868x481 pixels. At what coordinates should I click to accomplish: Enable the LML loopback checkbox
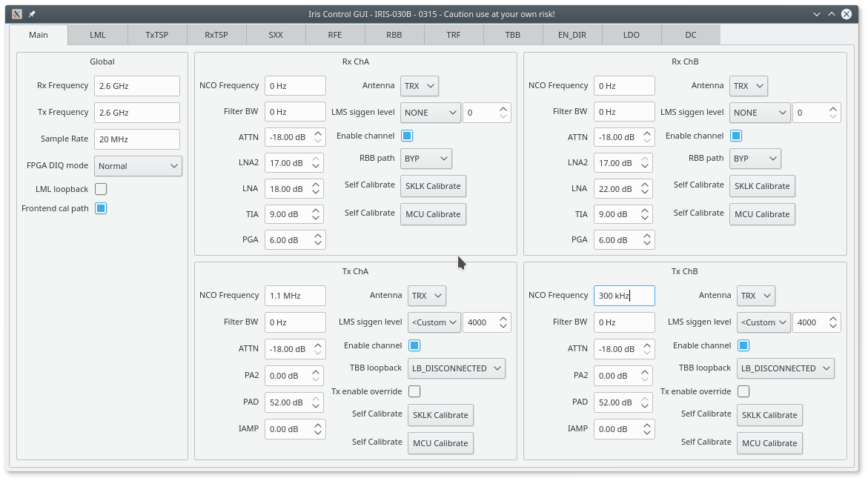pyautogui.click(x=101, y=189)
